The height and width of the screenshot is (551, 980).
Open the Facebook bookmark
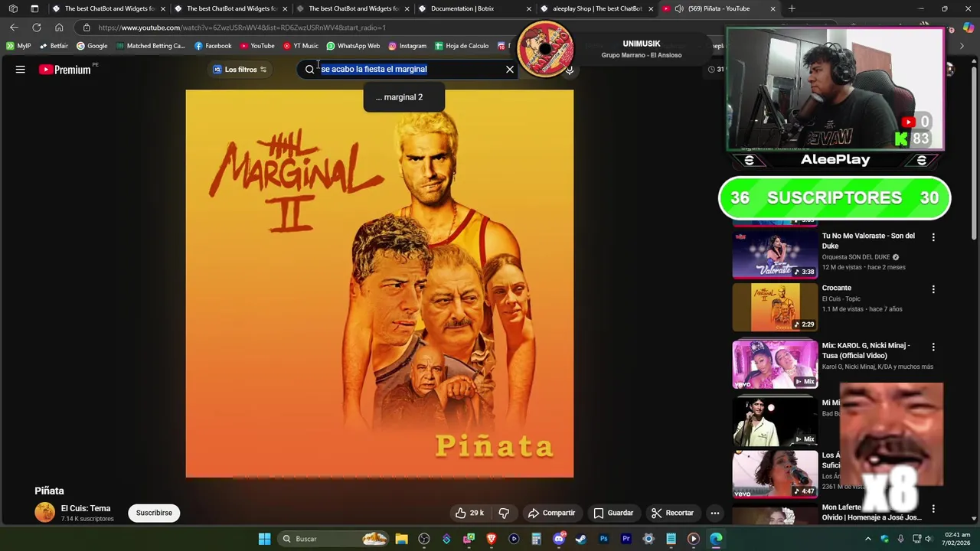tap(213, 46)
